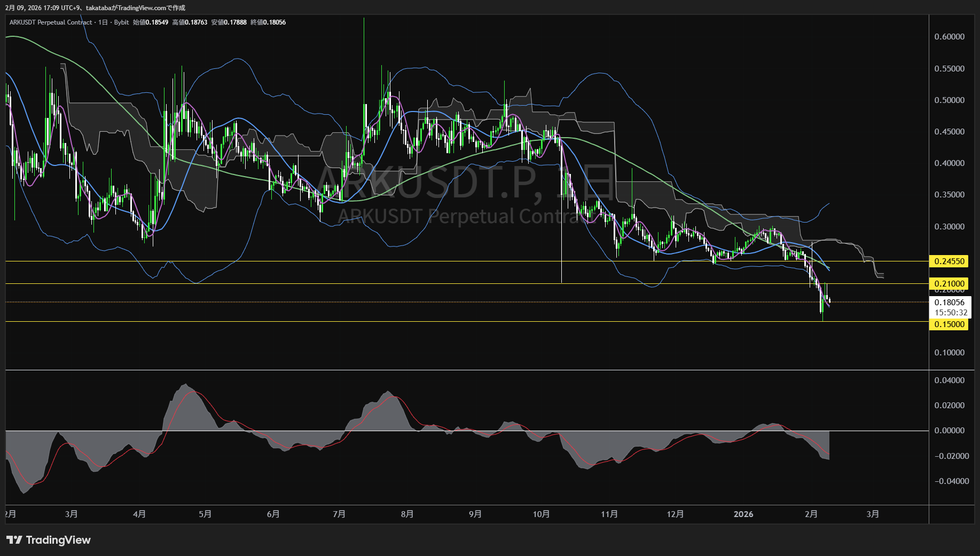Click the 終値 0.18056 close value
This screenshot has height=556, width=980.
point(268,22)
